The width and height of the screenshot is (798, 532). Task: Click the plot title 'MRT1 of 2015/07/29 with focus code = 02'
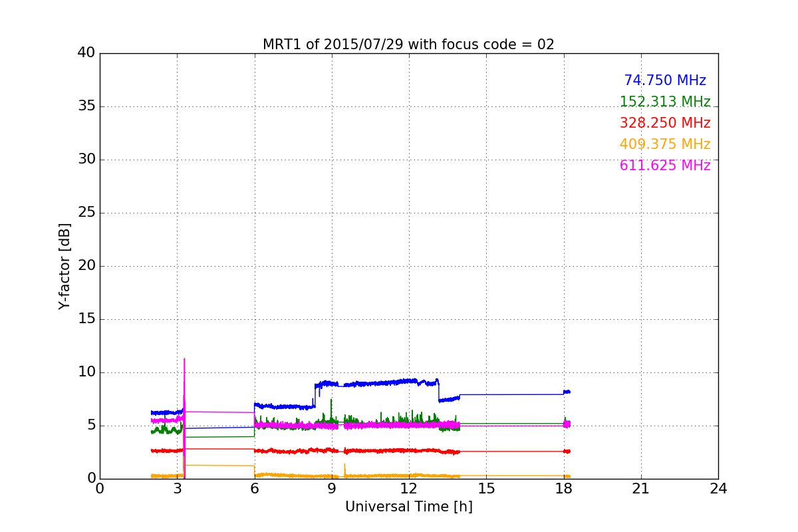click(x=408, y=45)
